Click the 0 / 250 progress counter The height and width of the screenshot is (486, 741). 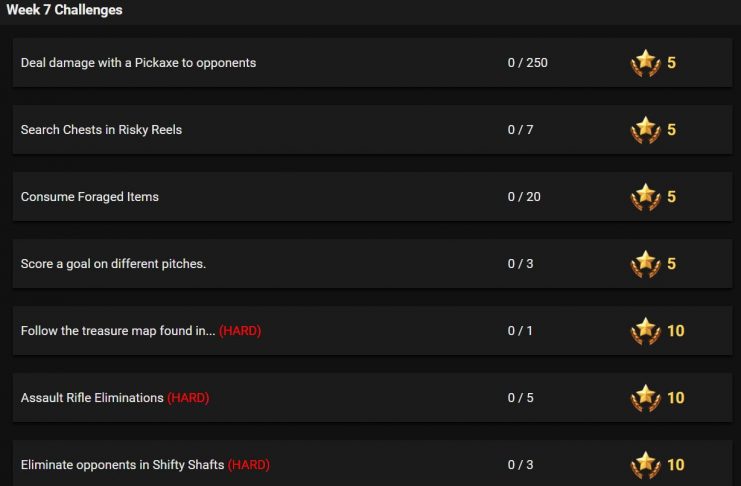527,63
